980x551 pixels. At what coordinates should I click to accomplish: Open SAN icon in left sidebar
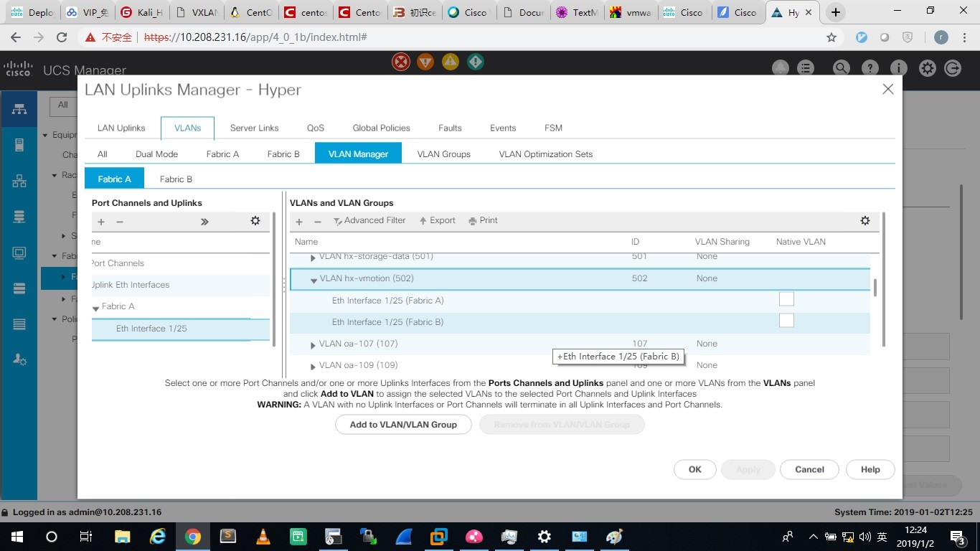(x=19, y=217)
